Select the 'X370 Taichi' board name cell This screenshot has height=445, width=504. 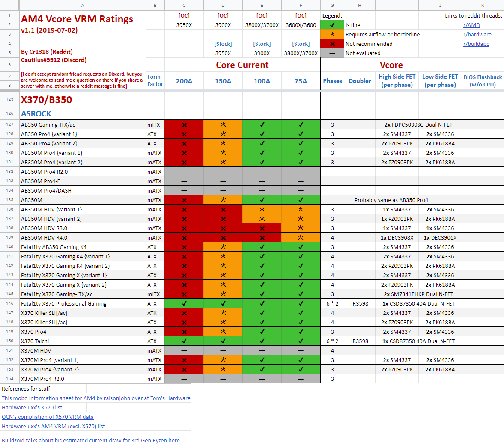point(83,341)
